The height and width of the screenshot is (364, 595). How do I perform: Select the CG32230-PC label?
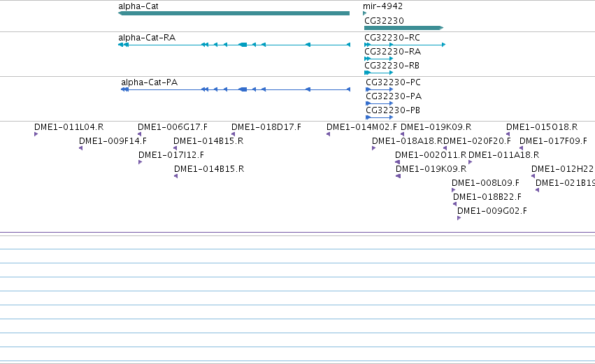pos(393,82)
